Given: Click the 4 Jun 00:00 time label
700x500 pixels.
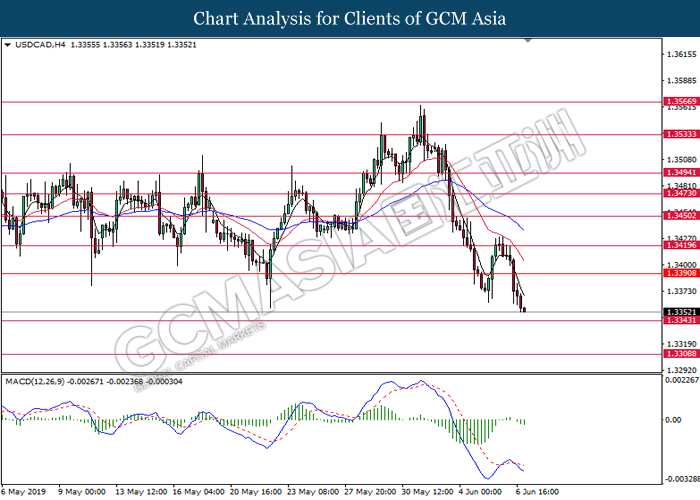Looking at the screenshot, I should 480,492.
